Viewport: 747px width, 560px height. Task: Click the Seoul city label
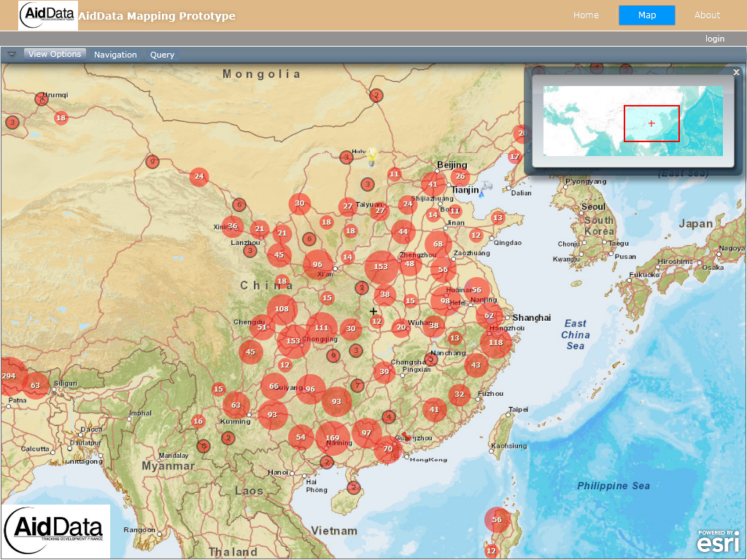[x=593, y=207]
